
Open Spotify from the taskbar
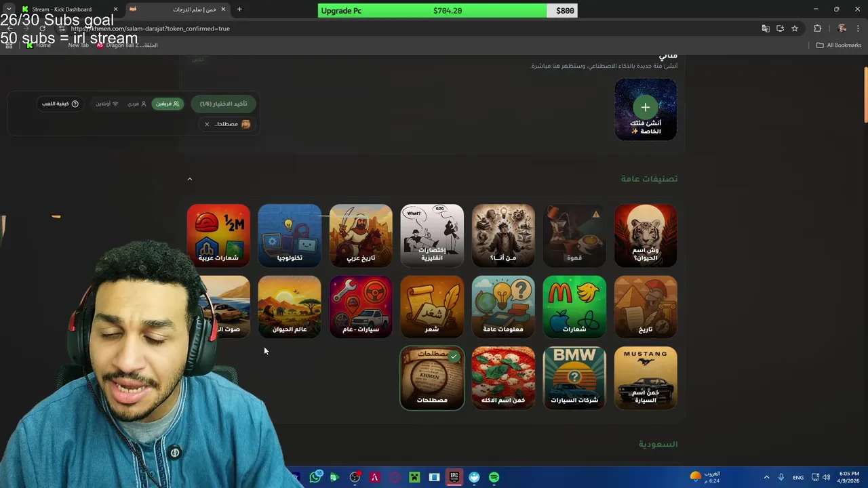[x=494, y=477]
